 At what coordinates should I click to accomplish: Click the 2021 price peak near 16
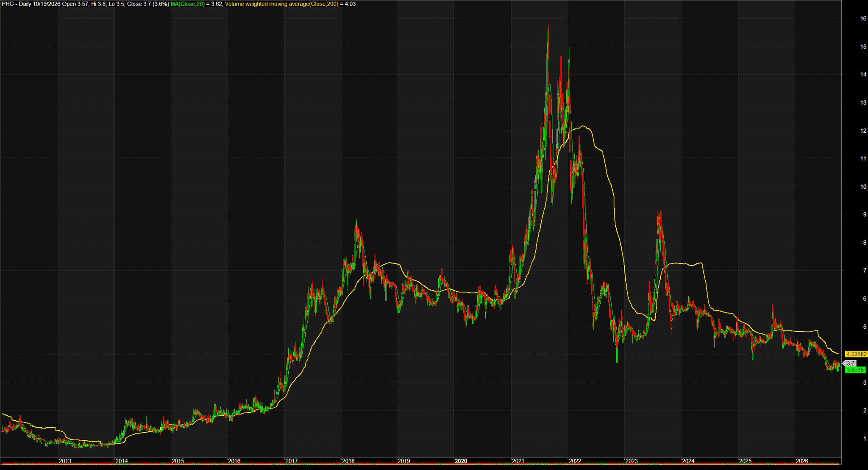tap(548, 26)
